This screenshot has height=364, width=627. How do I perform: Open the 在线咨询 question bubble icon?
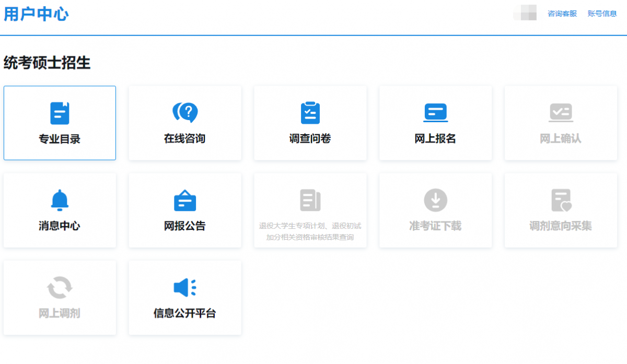pos(185,113)
